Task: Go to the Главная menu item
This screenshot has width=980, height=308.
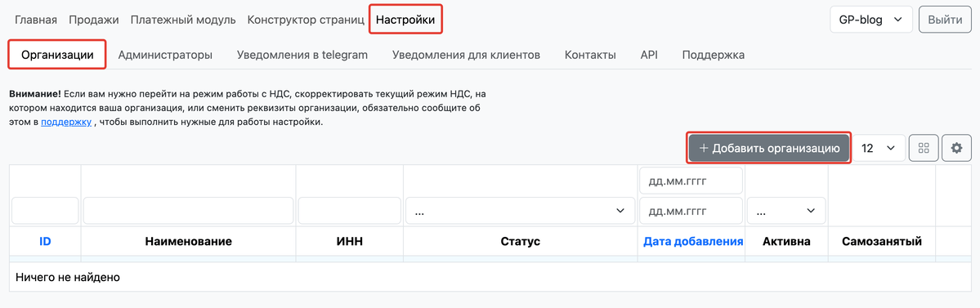Action: [x=36, y=20]
